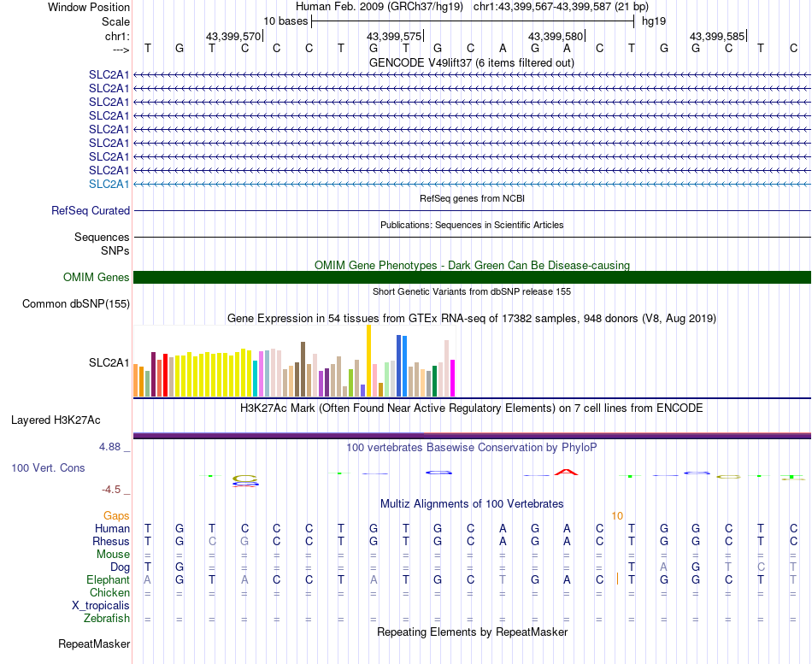This screenshot has width=812, height=664.
Task: Click the orange gap marker labeled 10
Action: pos(617,516)
